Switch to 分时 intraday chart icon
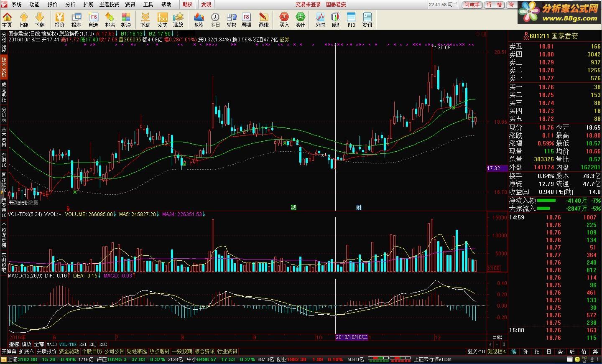This screenshot has height=364, width=602. [x=320, y=20]
